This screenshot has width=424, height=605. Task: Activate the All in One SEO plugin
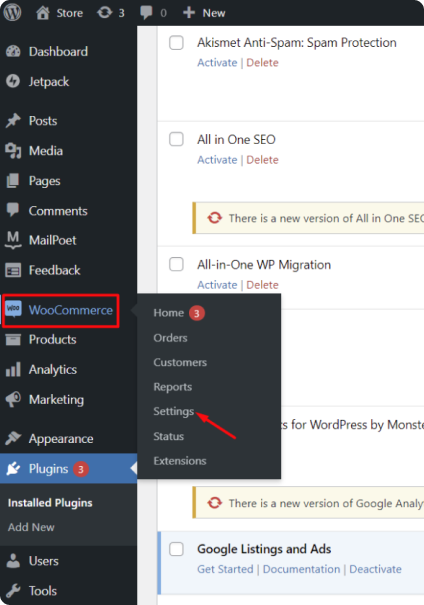coord(217,160)
